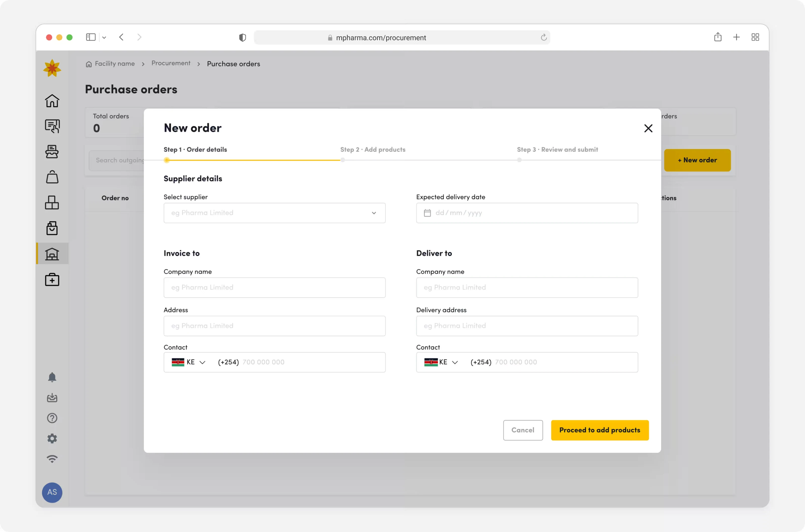The height and width of the screenshot is (532, 805).
Task: Open the medical kit sidebar icon
Action: click(x=52, y=279)
